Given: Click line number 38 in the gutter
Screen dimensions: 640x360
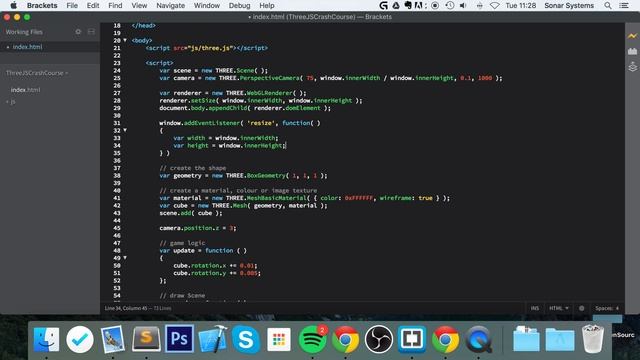Looking at the screenshot, I should 117,176.
